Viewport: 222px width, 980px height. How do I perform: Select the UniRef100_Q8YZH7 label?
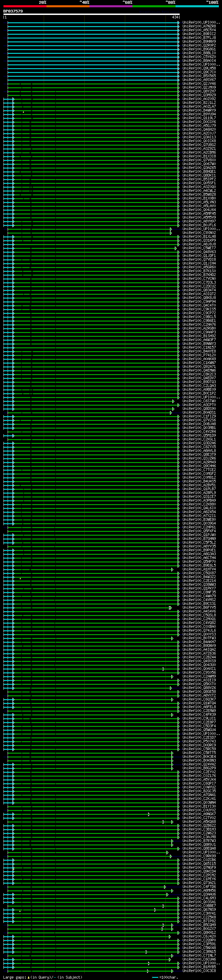(199, 91)
